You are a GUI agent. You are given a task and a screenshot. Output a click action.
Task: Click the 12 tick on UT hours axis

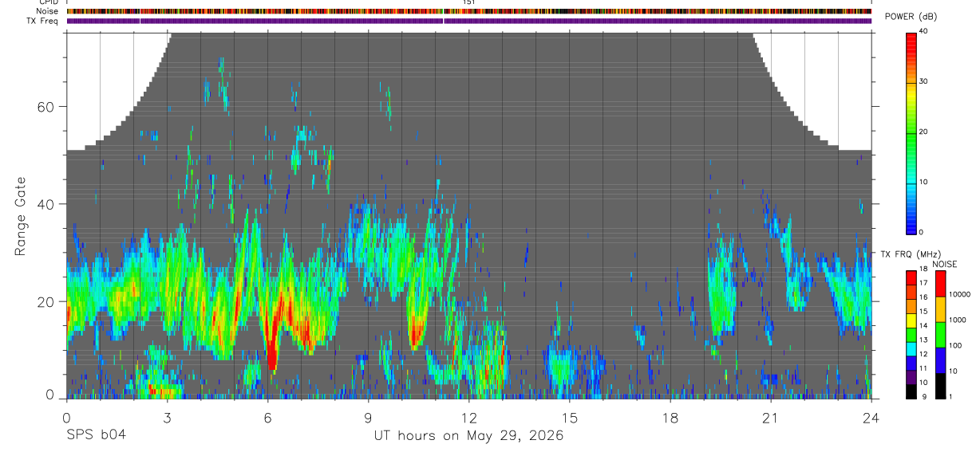(x=468, y=418)
